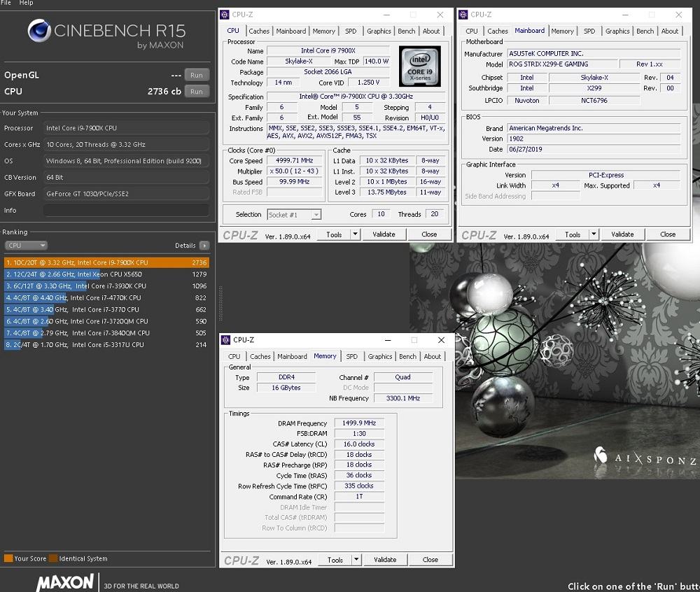Select Caches tab in CPU-Z Memory window
700x592 pixels.
tap(260, 356)
